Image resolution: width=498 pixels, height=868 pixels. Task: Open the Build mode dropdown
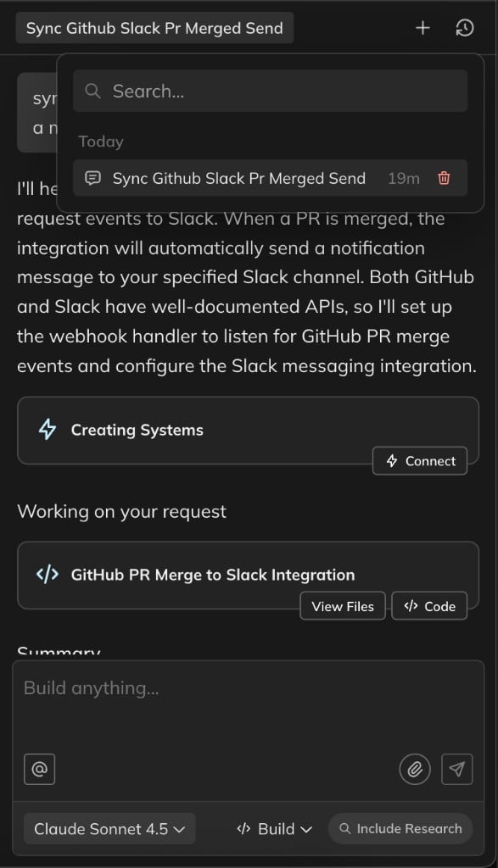tap(274, 829)
